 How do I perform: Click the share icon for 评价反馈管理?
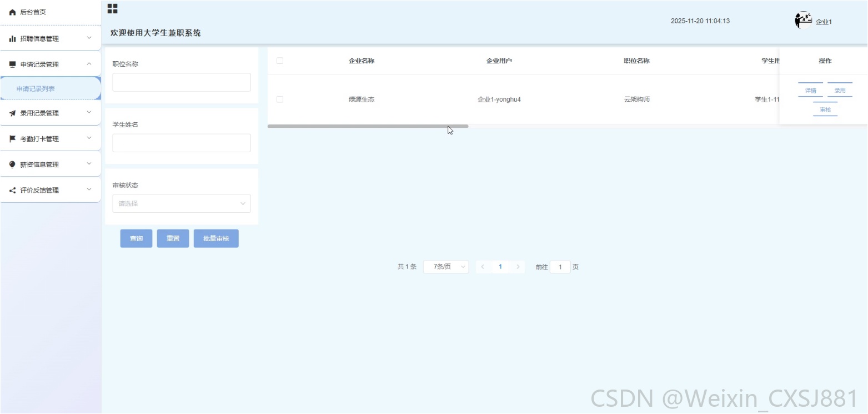(12, 190)
